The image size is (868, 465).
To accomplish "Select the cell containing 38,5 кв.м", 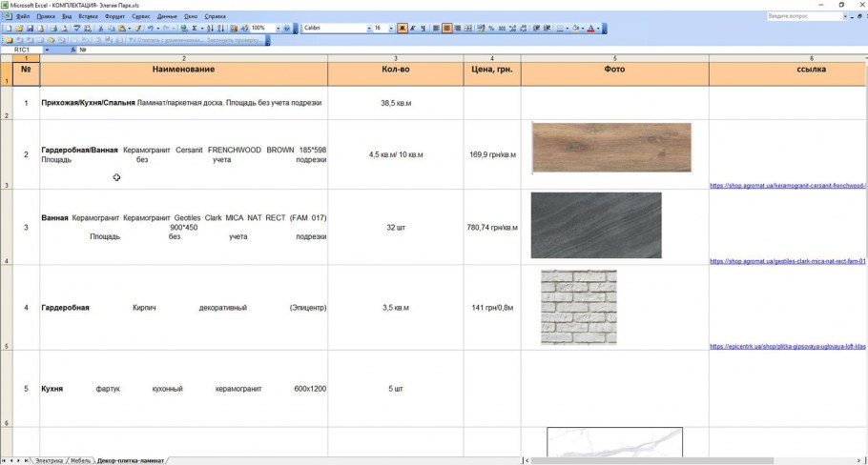I will coord(396,103).
